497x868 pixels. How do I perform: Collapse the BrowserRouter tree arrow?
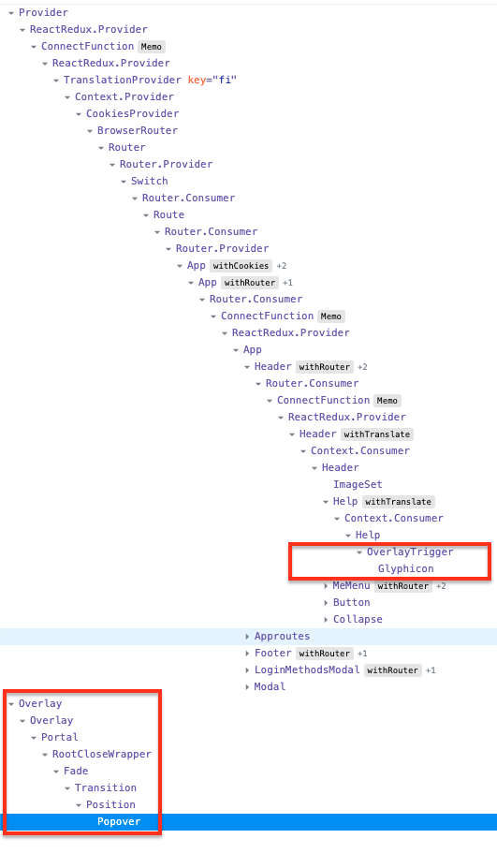click(x=90, y=131)
